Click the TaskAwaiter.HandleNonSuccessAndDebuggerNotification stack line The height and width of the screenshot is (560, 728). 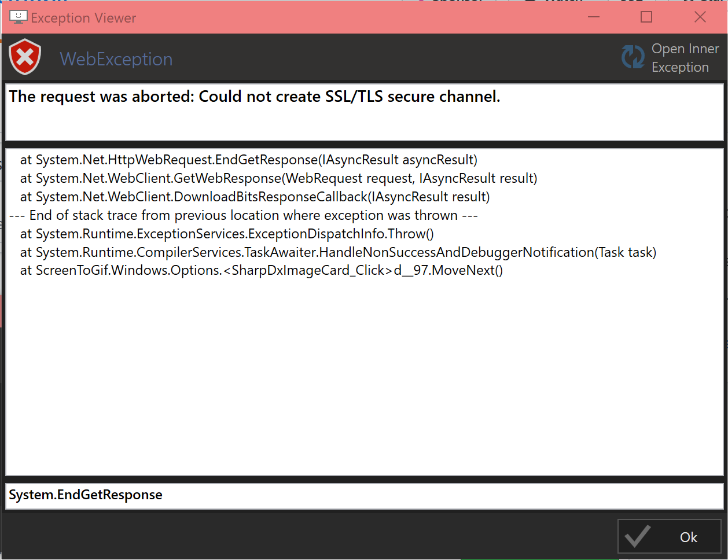coord(339,252)
